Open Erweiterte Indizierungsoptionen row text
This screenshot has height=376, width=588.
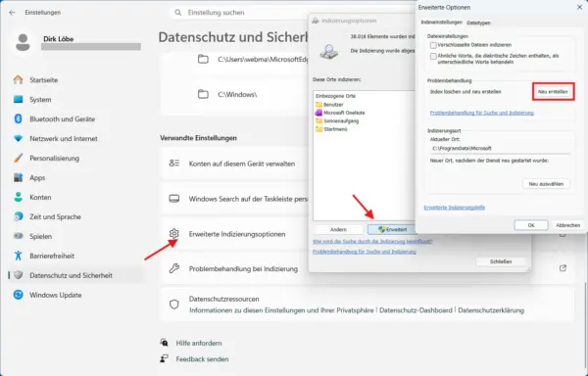coord(237,234)
